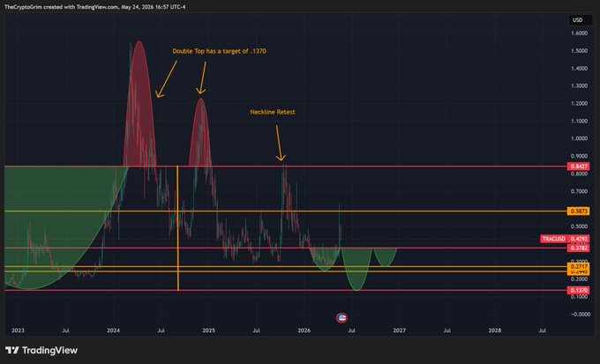Click the -0.0000 price axis value

pos(579,314)
